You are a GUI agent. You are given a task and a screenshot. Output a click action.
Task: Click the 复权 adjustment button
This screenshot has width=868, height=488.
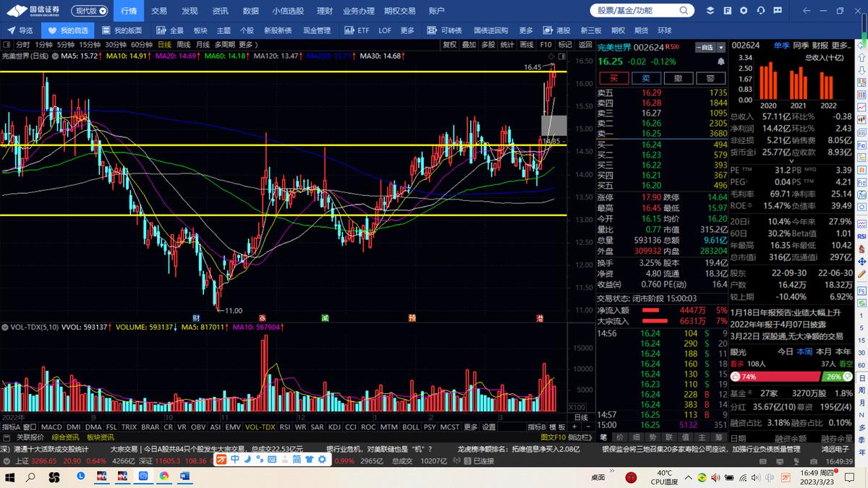click(450, 45)
